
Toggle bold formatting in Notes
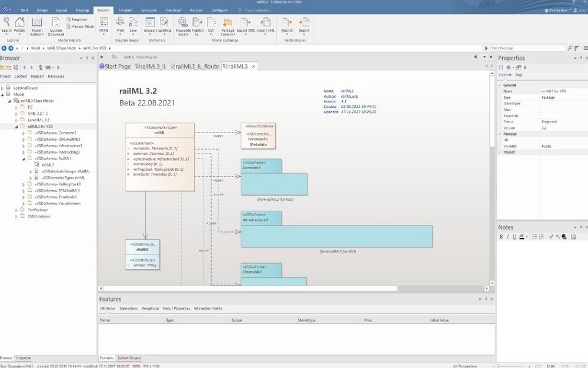[x=501, y=237]
